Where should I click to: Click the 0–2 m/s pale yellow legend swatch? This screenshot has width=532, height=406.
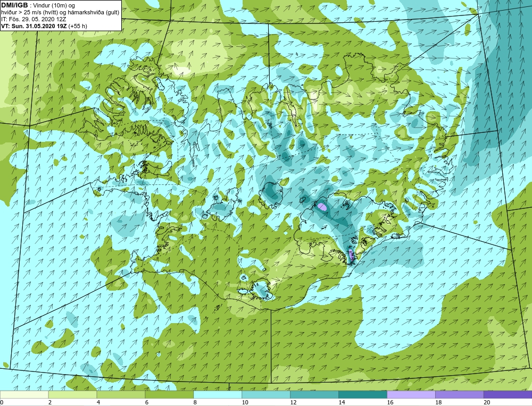coord(24,395)
